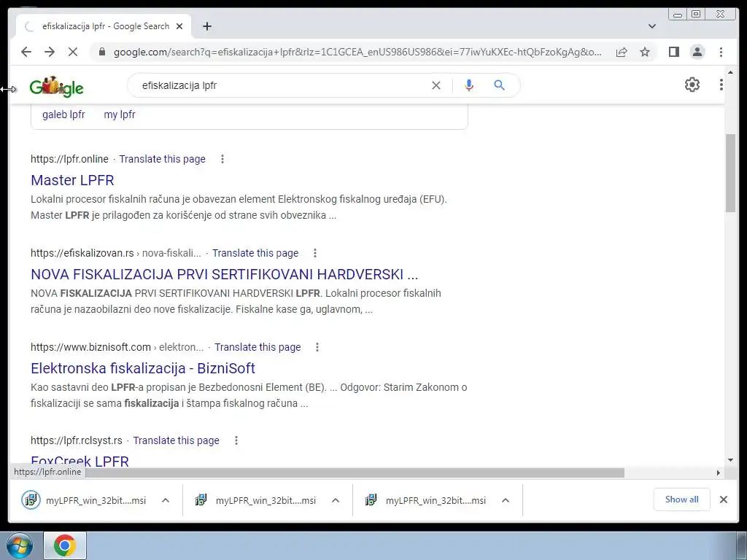Image resolution: width=747 pixels, height=560 pixels.
Task: Open NOVA FISKALIZACIJA PRVI SERTIFIKOVANI result
Action: coord(225,274)
